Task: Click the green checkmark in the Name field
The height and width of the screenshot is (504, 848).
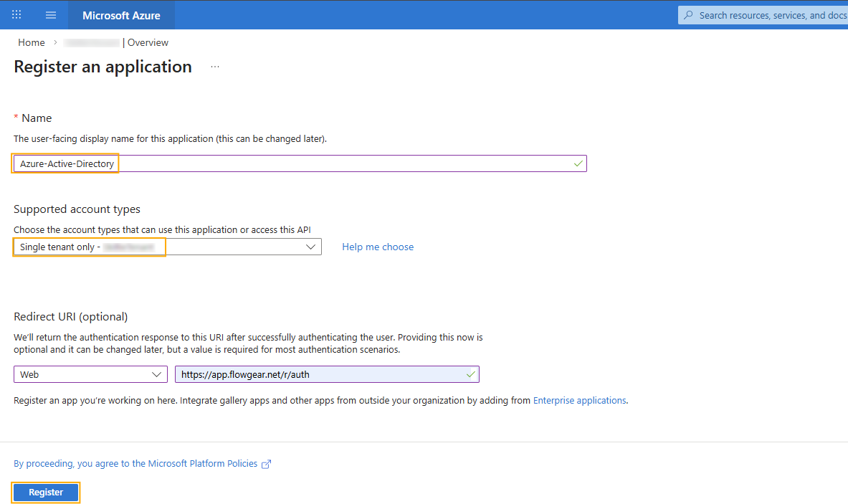Action: tap(578, 164)
